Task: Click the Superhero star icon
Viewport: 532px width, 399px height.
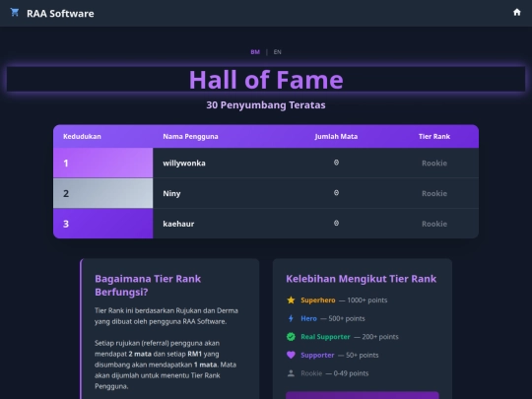Action: click(x=291, y=299)
